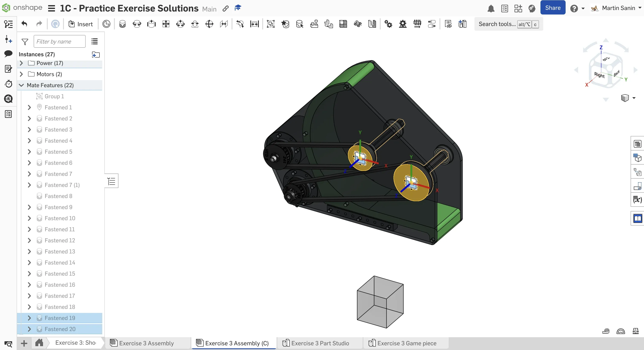Open the measure tool icon

(606, 331)
